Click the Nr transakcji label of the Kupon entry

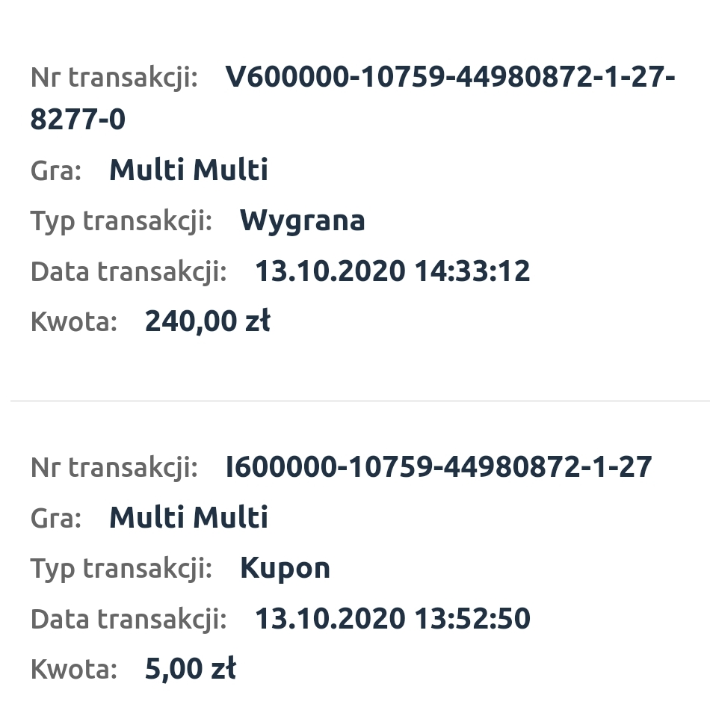[x=114, y=468]
